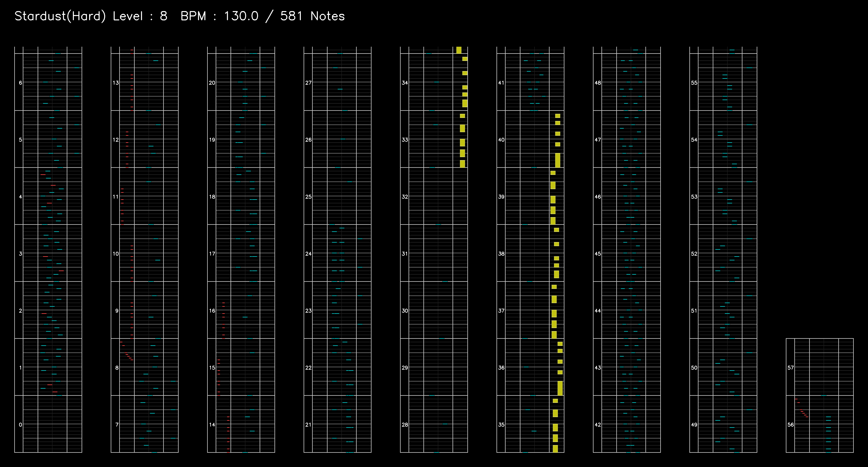
Task: Select the "Level : 8" difficulty text
Action: tap(140, 16)
